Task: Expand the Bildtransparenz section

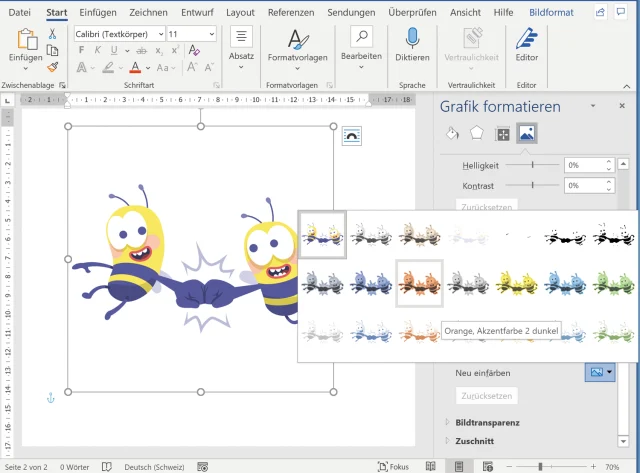Action: (x=488, y=423)
